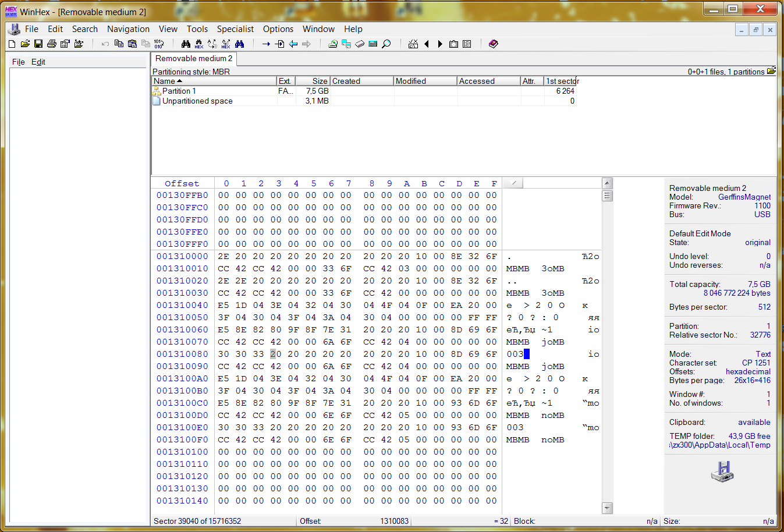Open the Options menu
Viewport: 784px width, 532px height.
pyautogui.click(x=278, y=29)
